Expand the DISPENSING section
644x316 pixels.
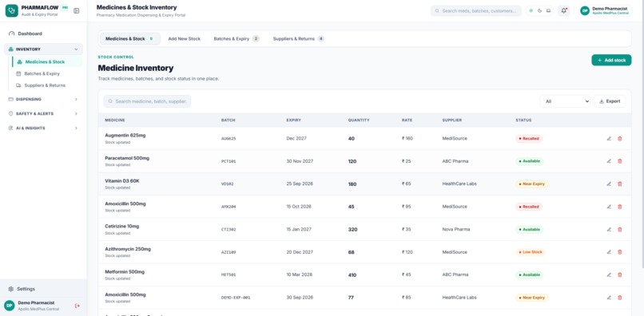(43, 99)
